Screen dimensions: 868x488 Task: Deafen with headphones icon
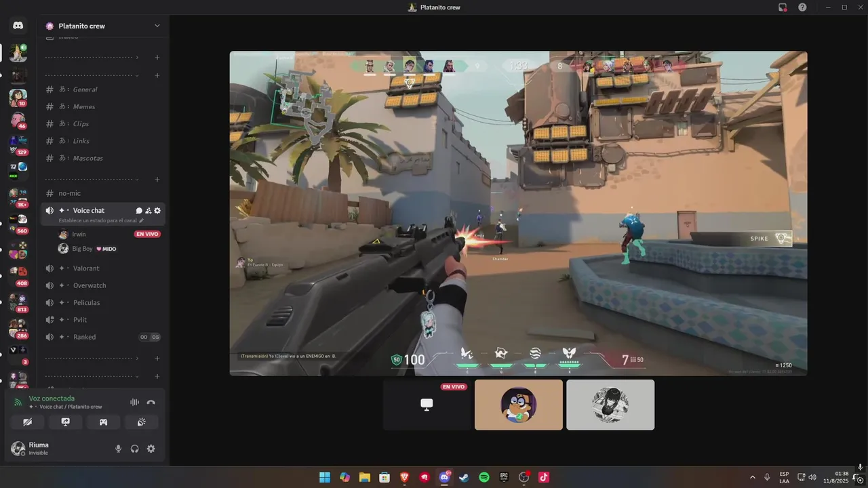click(x=135, y=449)
